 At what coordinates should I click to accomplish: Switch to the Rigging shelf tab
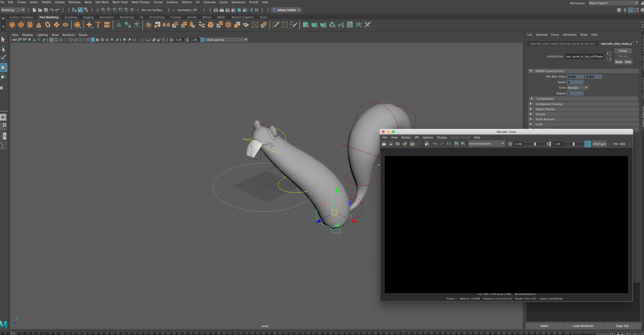click(x=88, y=17)
